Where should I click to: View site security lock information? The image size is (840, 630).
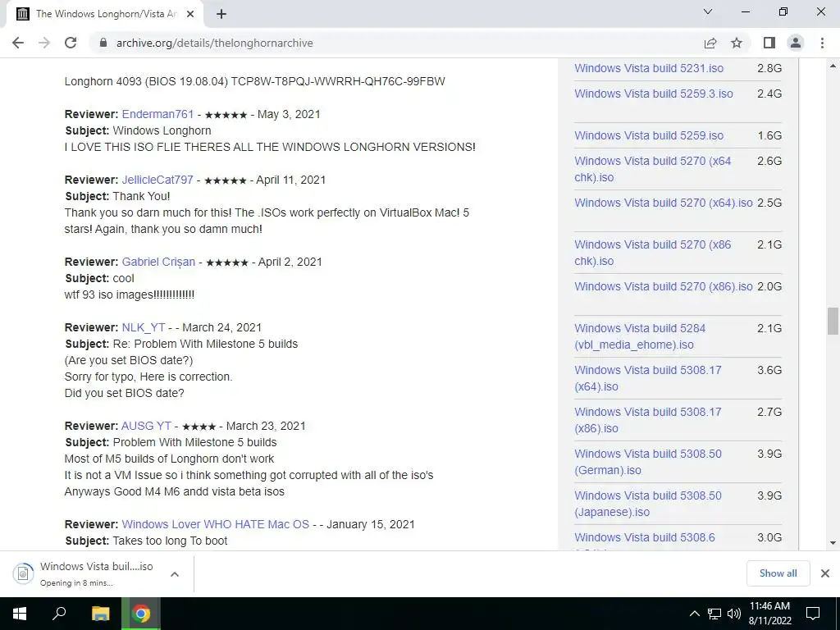point(103,43)
